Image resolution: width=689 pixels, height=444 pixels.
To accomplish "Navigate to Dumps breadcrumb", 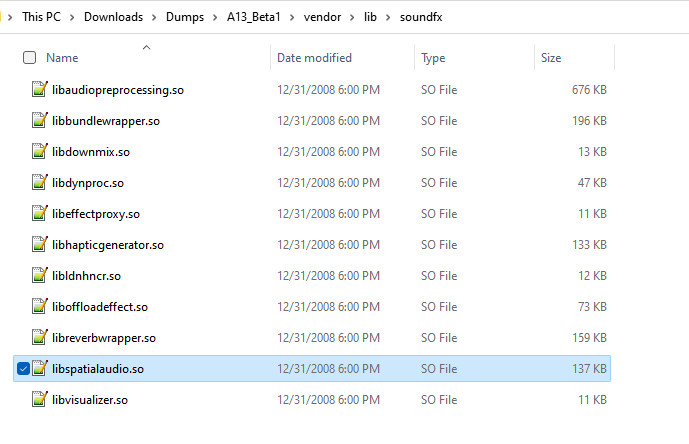I will pos(185,17).
